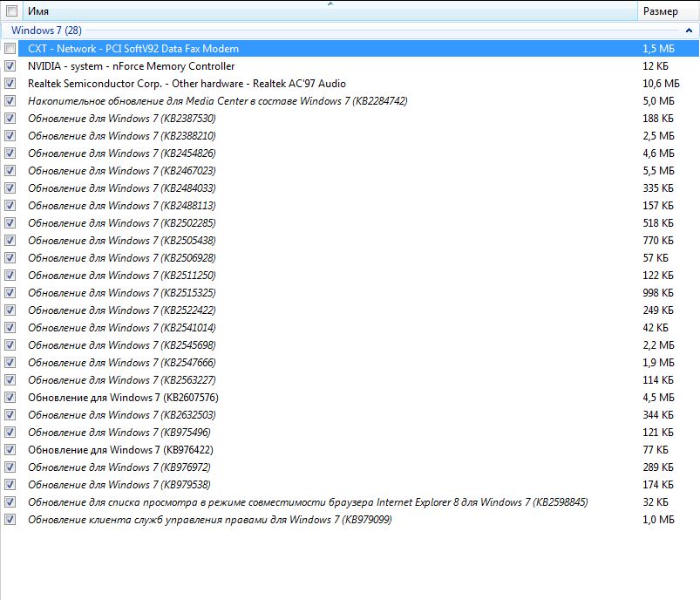Image resolution: width=700 pixels, height=600 pixels.
Task: Select the CXT Network PCI SoftV92 modem row
Action: [358, 48]
